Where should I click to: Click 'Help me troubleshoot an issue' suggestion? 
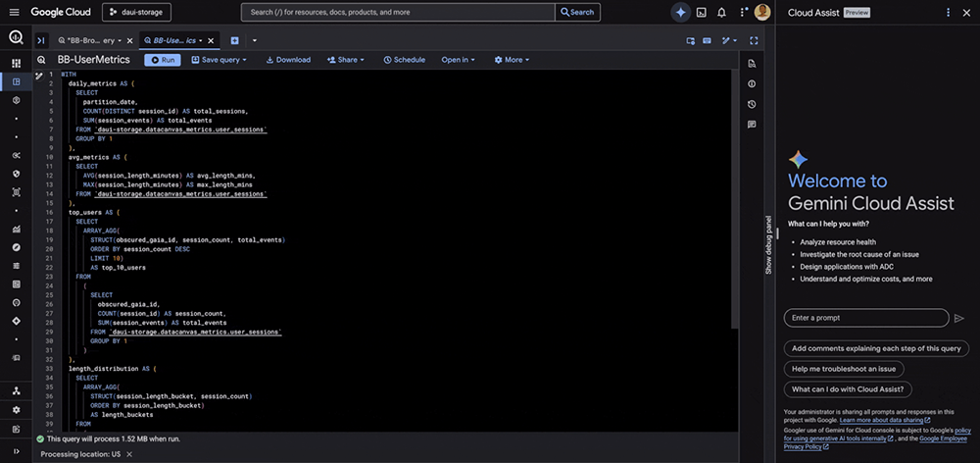[844, 369]
